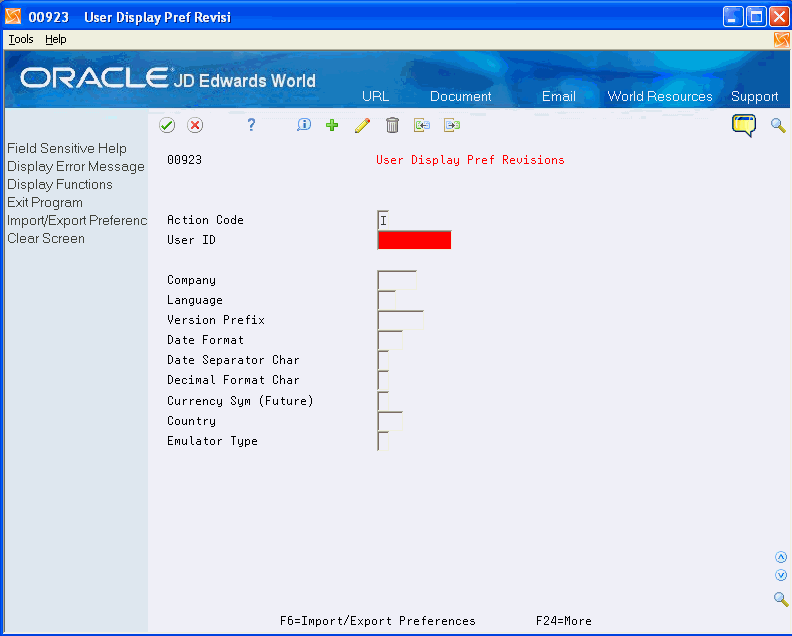Minimize the window
792x636 pixels.
pyautogui.click(x=732, y=17)
